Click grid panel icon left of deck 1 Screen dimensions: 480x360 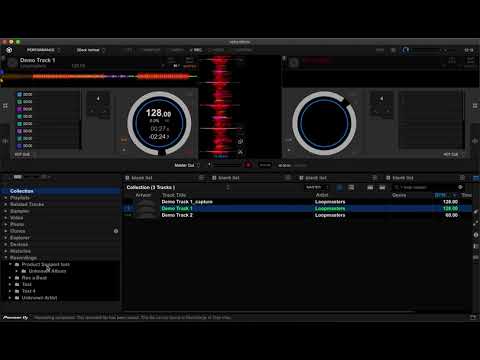pyautogui.click(x=5, y=106)
